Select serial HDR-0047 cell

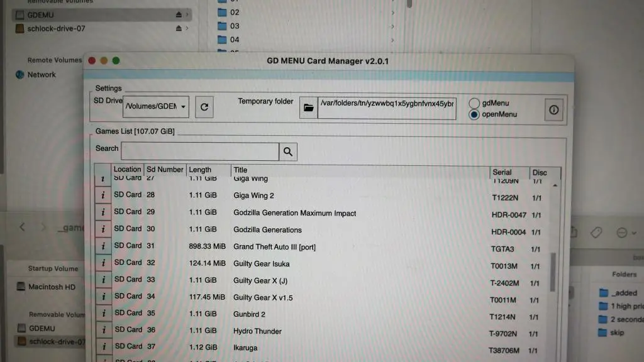click(508, 215)
